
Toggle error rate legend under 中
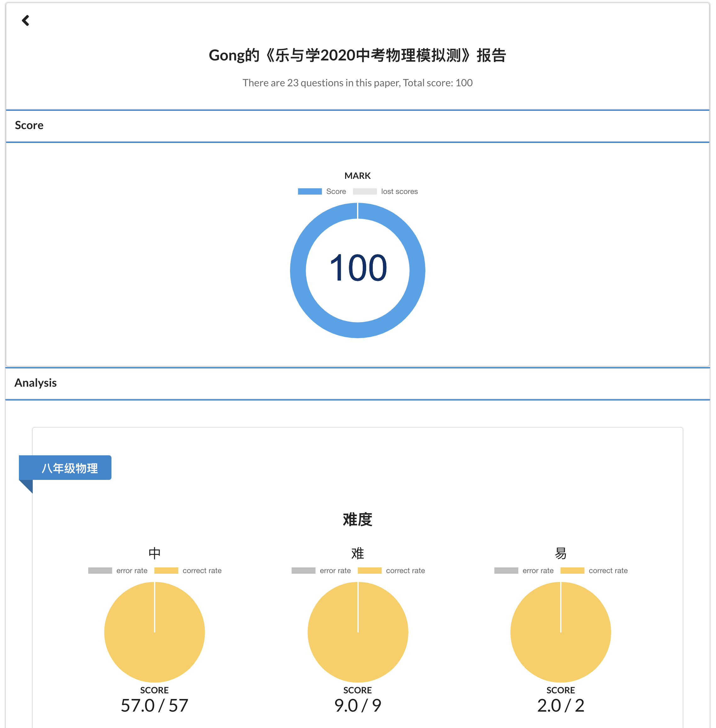tap(132, 571)
